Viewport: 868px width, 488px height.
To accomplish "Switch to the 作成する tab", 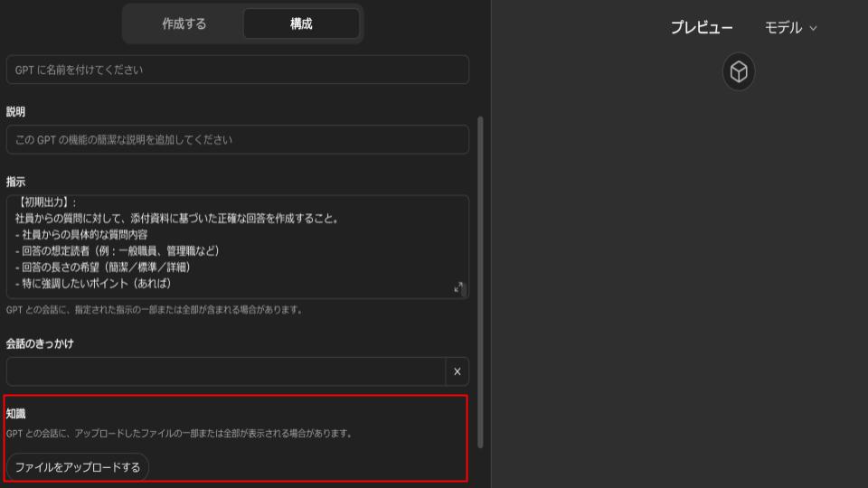I will 184,24.
